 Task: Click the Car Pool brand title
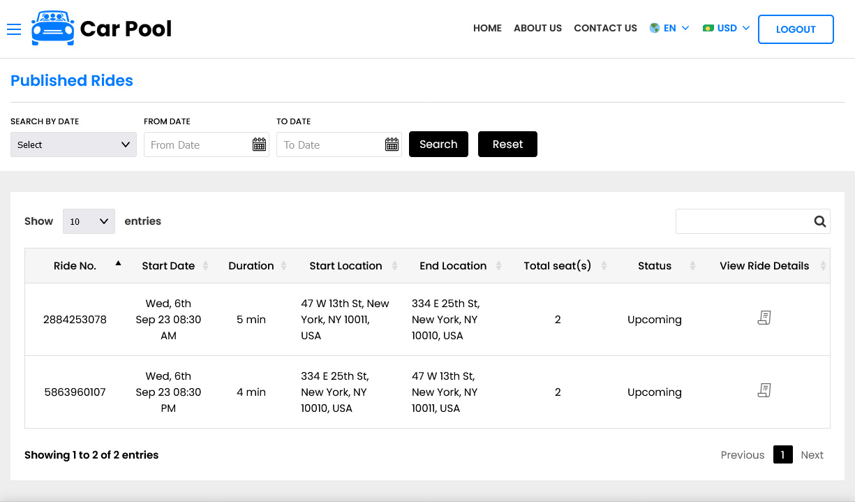[x=126, y=29]
